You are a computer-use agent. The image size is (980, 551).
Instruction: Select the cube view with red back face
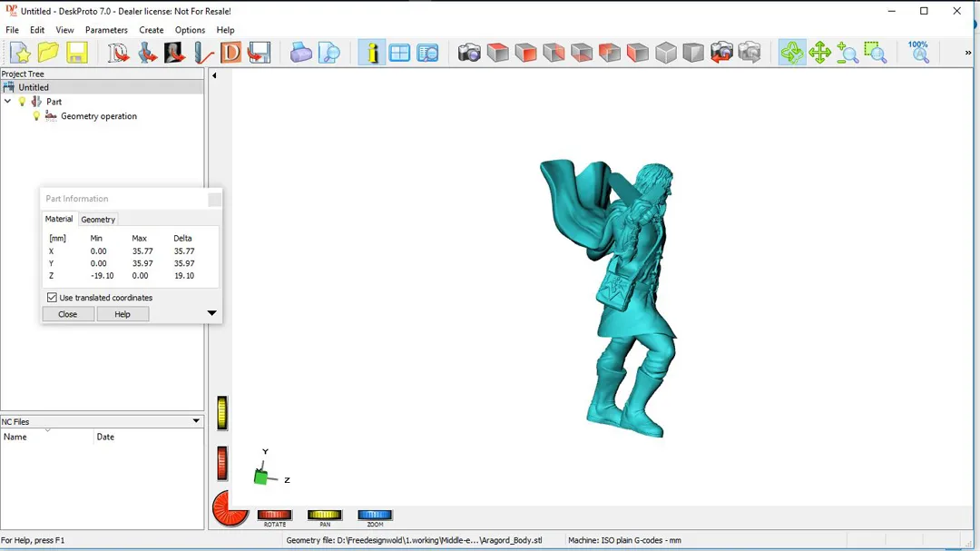(x=610, y=53)
